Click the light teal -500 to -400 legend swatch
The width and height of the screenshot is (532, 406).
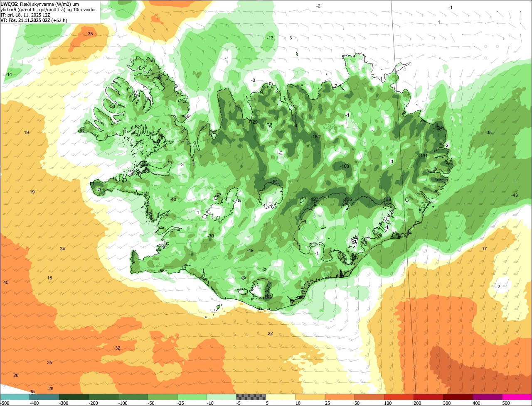pos(15,397)
